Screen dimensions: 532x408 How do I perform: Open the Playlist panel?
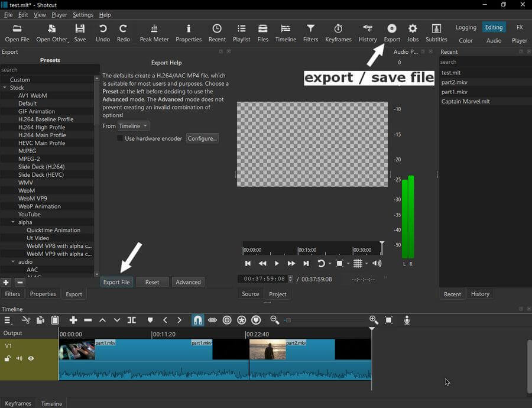coord(241,33)
